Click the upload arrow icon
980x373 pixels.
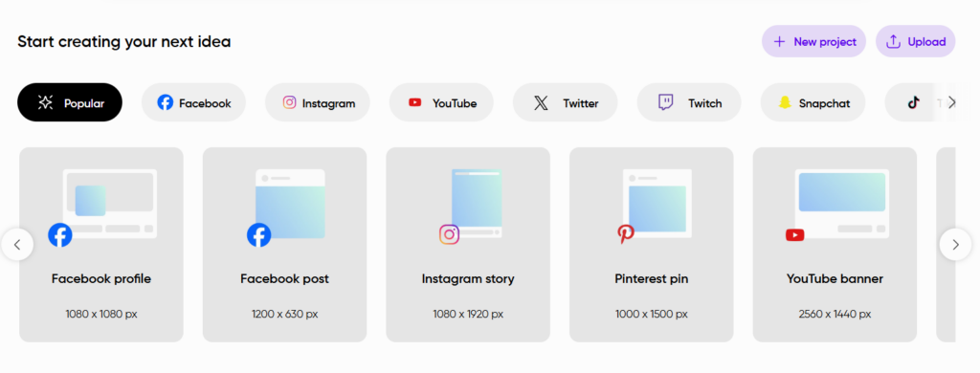894,41
